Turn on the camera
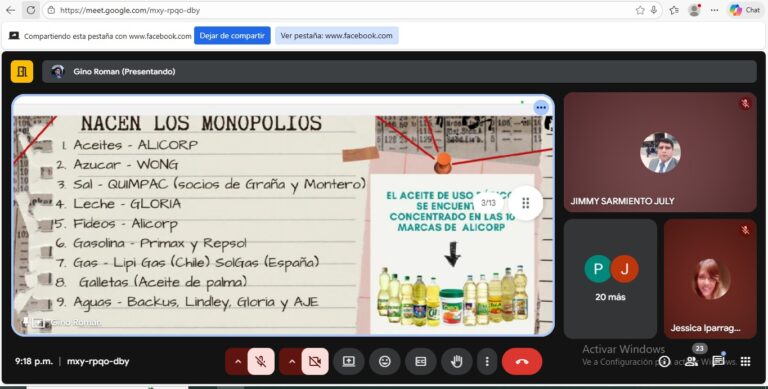The height and width of the screenshot is (389, 768). click(x=315, y=362)
